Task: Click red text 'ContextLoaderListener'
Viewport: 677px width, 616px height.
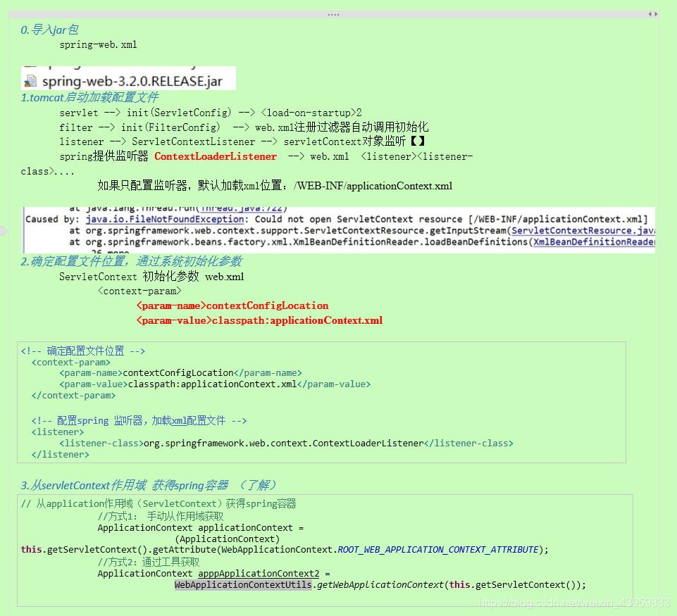Action: coord(216,156)
